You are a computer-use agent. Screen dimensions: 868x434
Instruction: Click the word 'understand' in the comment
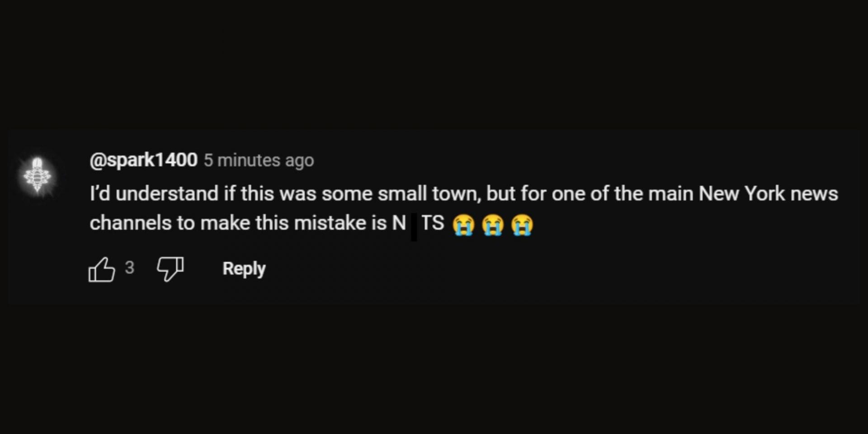click(167, 193)
